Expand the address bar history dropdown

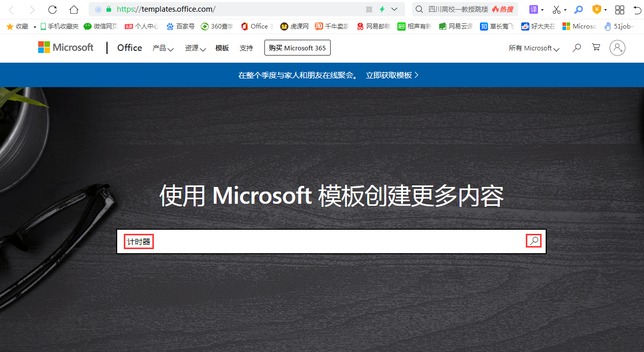tap(394, 9)
